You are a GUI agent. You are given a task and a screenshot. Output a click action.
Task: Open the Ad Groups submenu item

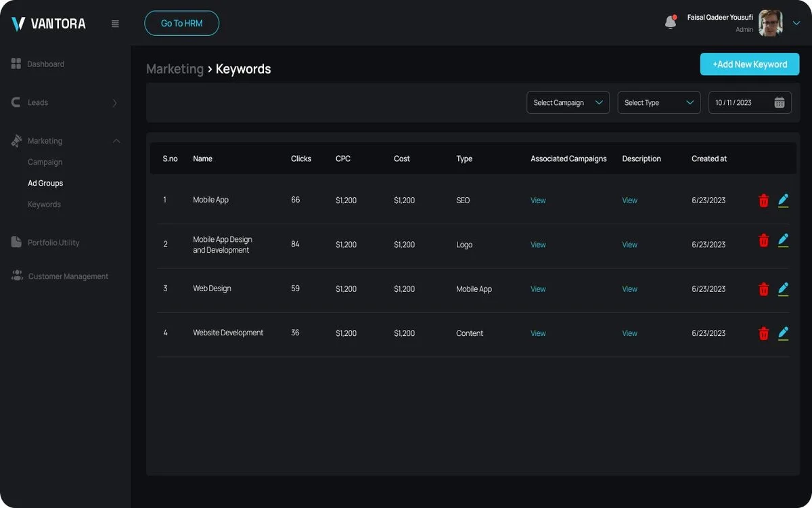pos(45,183)
